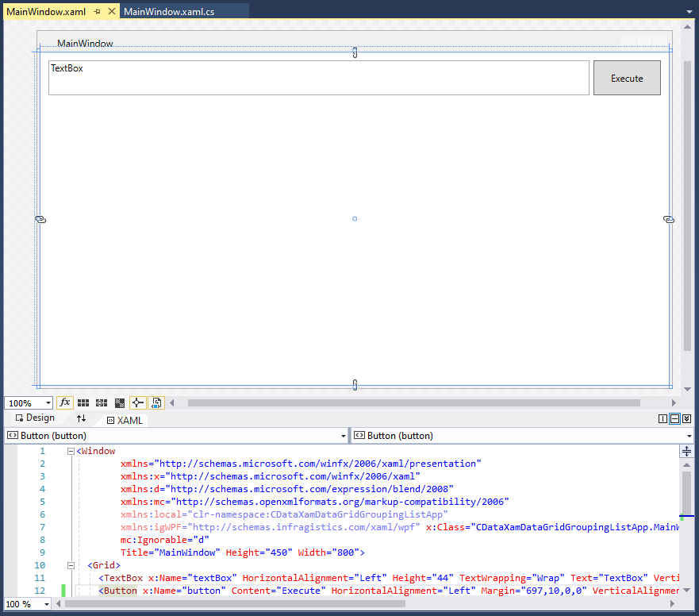Click the fx effects toggle icon
Screen dimensions: 699x616
65,403
